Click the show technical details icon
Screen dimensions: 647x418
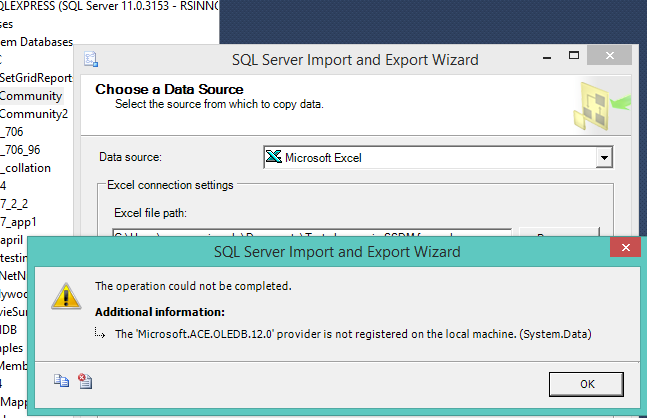85,380
